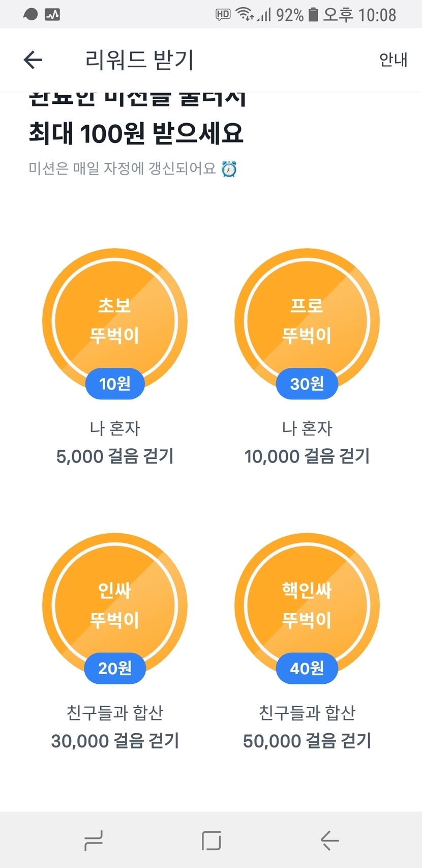Tap the battery status icon
This screenshot has height=868, width=422.
click(313, 15)
